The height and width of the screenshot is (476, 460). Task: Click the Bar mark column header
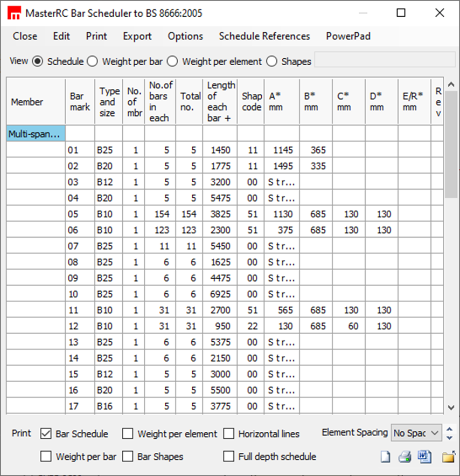click(x=80, y=102)
